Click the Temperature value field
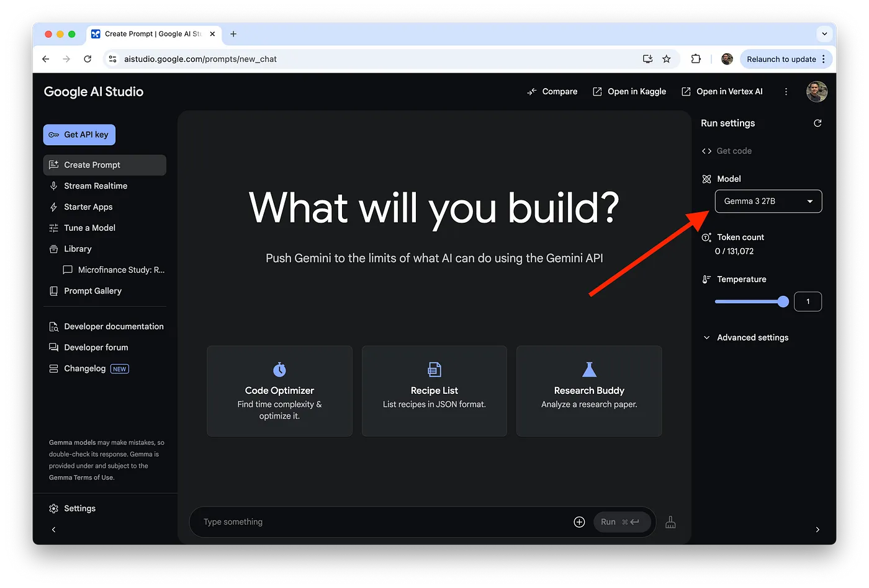This screenshot has height=588, width=869. [x=808, y=302]
